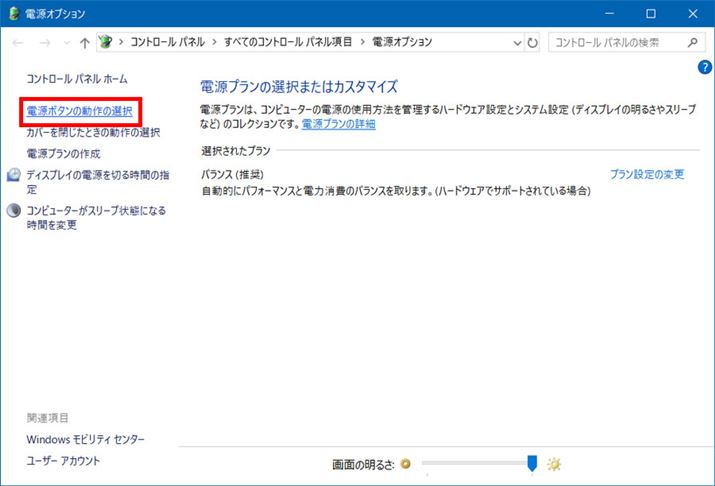The height and width of the screenshot is (486, 715).
Task: Click the screen brightness slider handle
Action: 532,463
